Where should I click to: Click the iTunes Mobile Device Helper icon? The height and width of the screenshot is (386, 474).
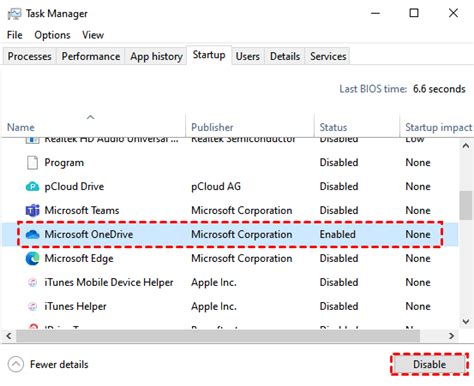[x=32, y=282]
